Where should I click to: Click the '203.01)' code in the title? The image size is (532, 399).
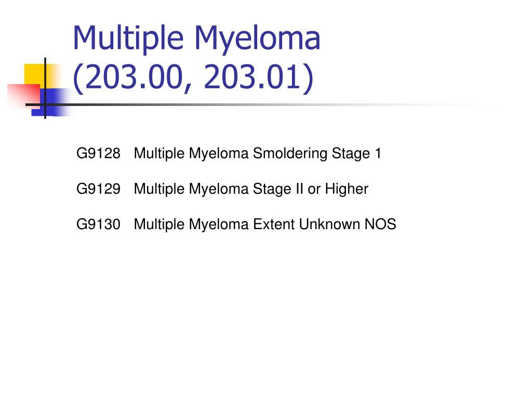(259, 77)
